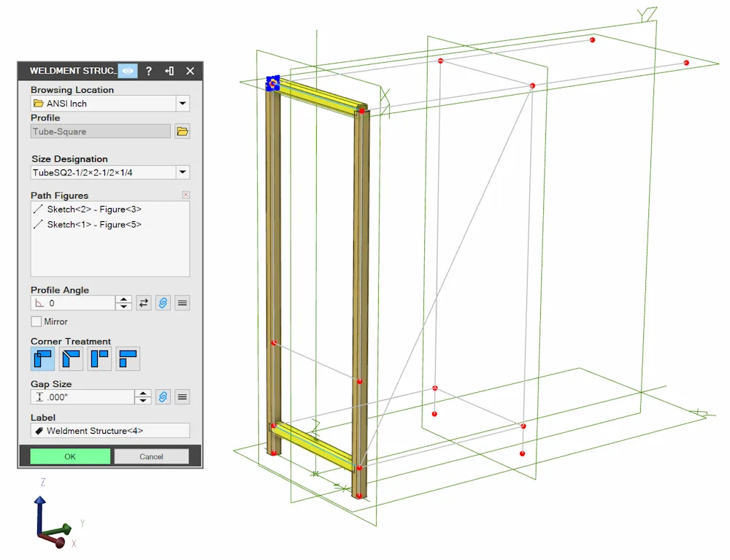Select the first corner treatment option
Viewport: 730px width, 560px height.
[43, 359]
